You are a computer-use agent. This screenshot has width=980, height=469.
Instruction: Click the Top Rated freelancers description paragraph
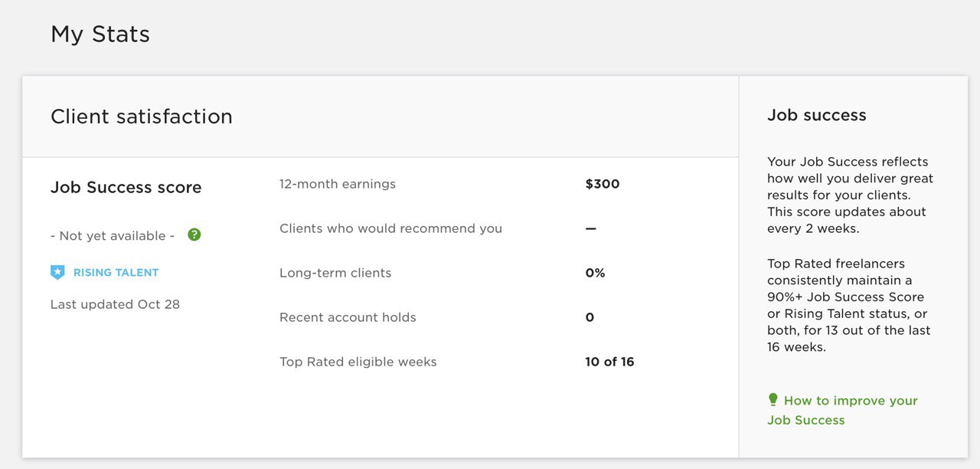pos(848,305)
